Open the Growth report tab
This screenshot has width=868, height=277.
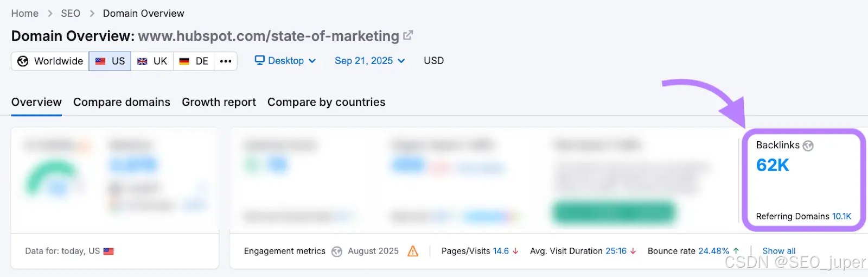pyautogui.click(x=219, y=102)
